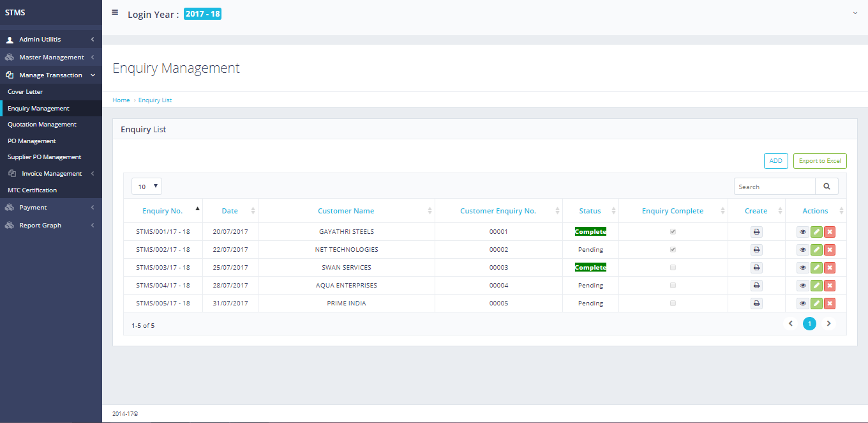This screenshot has height=423, width=868.
Task: Open Quotation Management in the sidebar
Action: 42,125
